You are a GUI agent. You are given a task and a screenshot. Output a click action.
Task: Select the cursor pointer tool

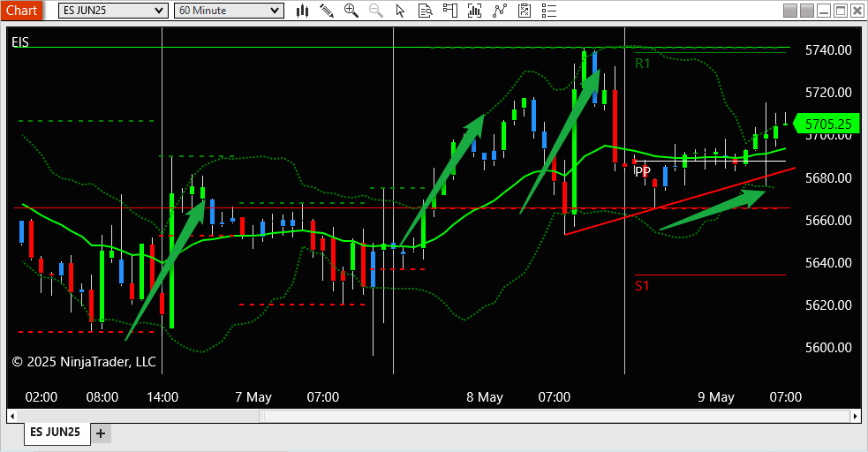tap(400, 11)
